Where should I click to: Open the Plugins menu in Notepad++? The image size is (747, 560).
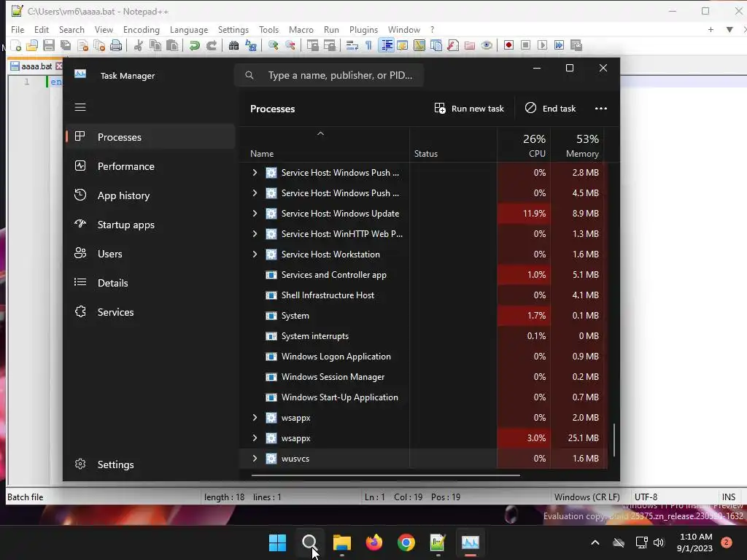363,29
